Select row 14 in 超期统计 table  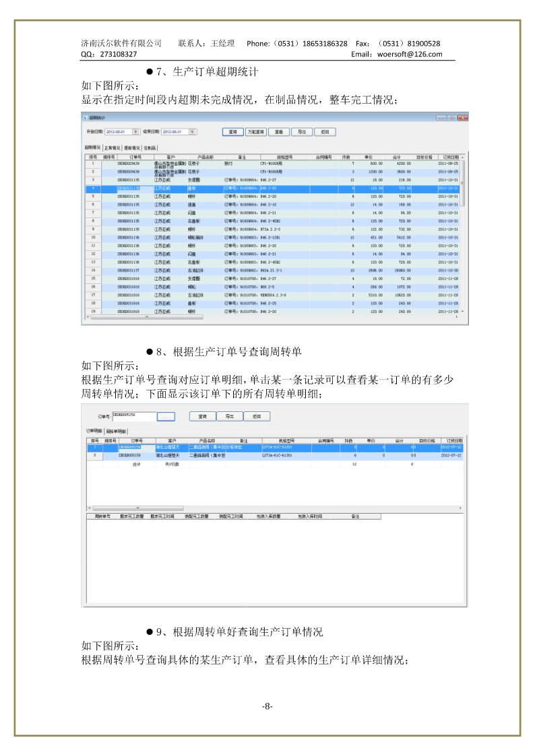[x=273, y=271]
